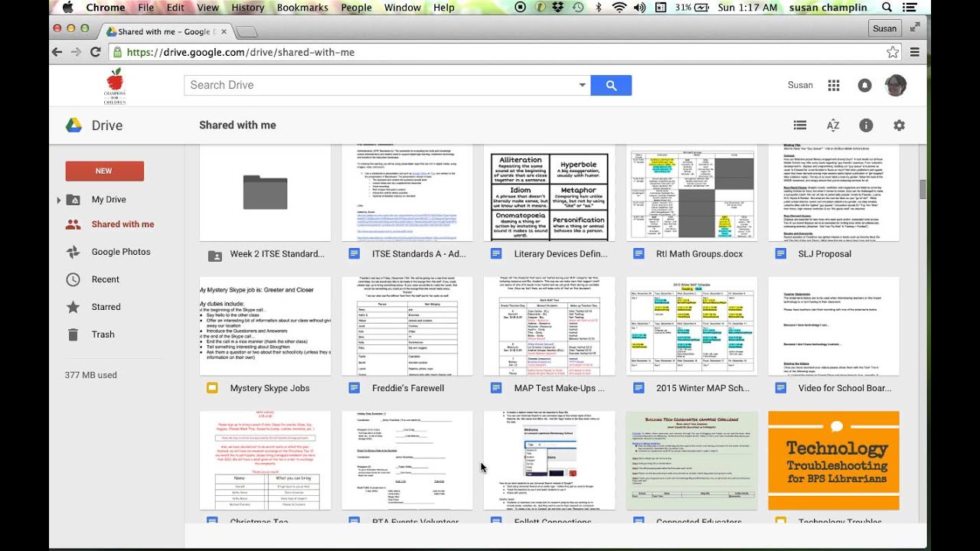Reload the page with refresh icon
Screen dimensions: 980x551
tap(95, 52)
